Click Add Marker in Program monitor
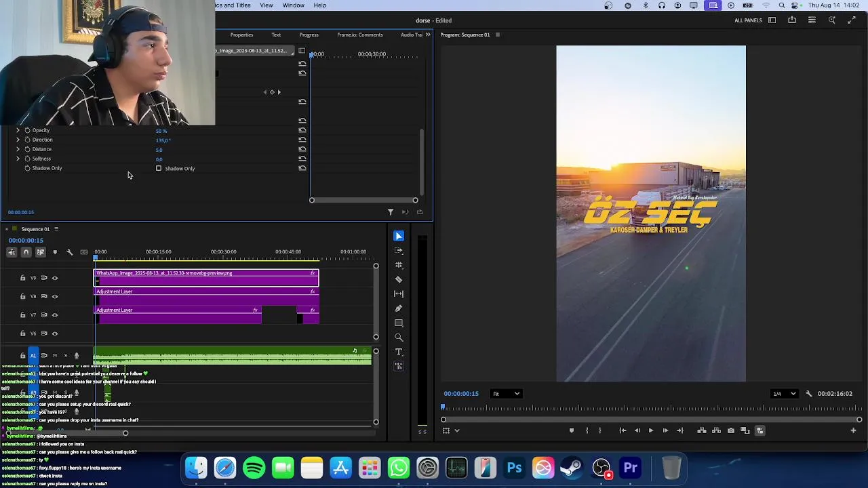The image size is (868, 488). [572, 430]
